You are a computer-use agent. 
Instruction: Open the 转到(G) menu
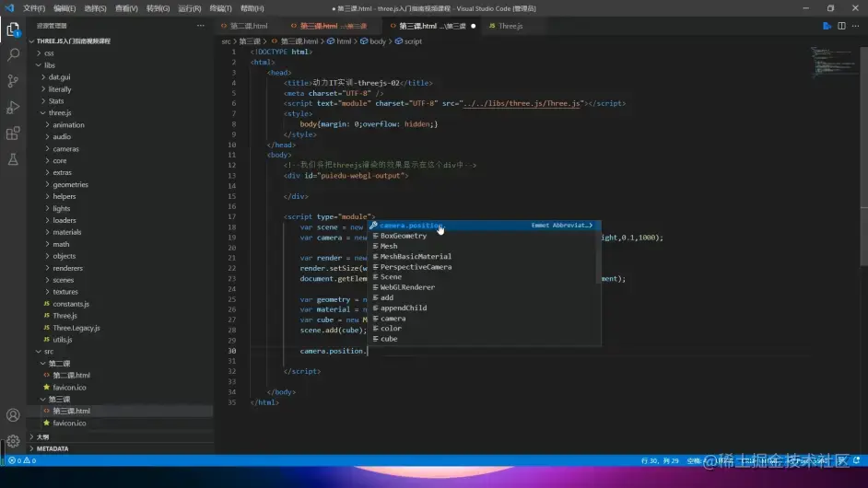[158, 8]
